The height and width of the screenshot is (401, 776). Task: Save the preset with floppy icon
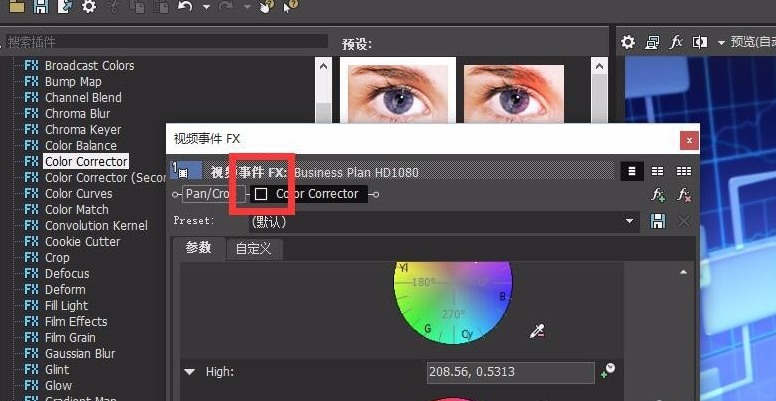coord(658,221)
